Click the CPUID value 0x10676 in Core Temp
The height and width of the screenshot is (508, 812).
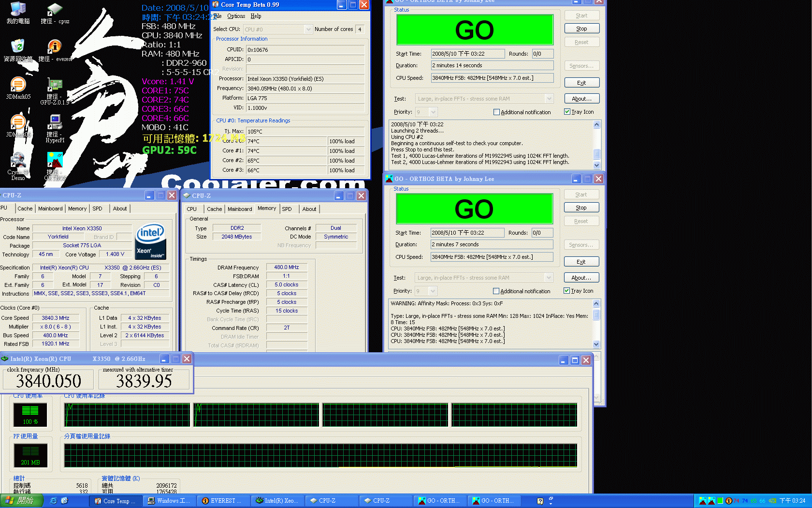click(x=305, y=49)
